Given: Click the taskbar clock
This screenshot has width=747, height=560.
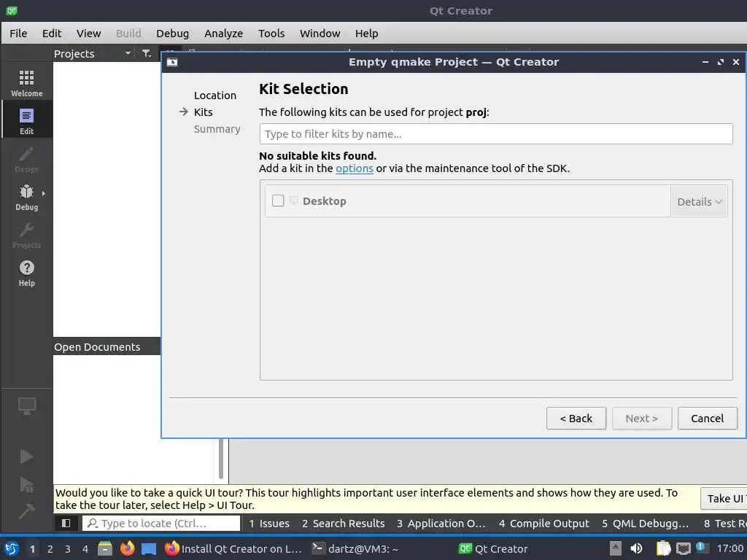Looking at the screenshot, I should 729,548.
